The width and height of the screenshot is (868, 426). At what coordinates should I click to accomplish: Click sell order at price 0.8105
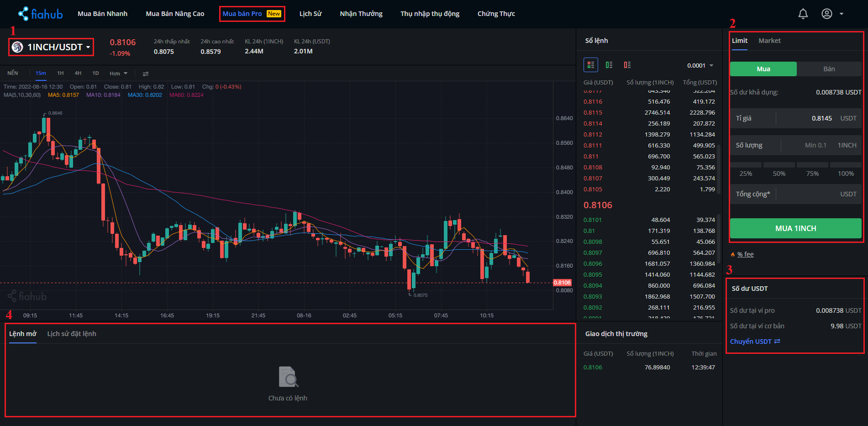(x=649, y=189)
